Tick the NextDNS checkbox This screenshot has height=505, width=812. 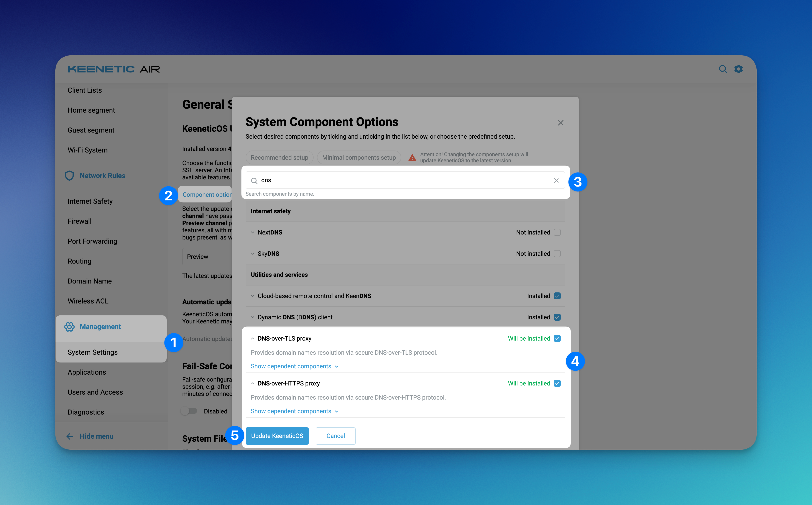click(x=557, y=233)
